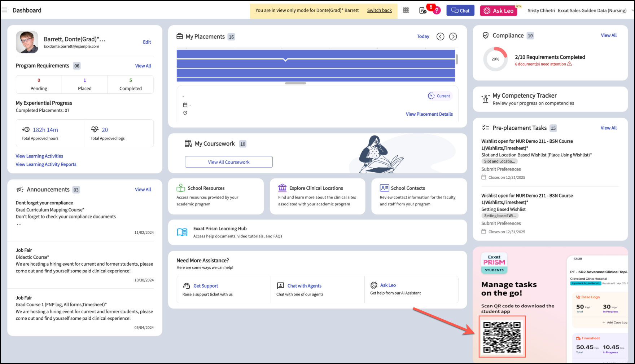The height and width of the screenshot is (364, 635).
Task: Click the checklist icon showing 8 notifications
Action: click(x=422, y=10)
